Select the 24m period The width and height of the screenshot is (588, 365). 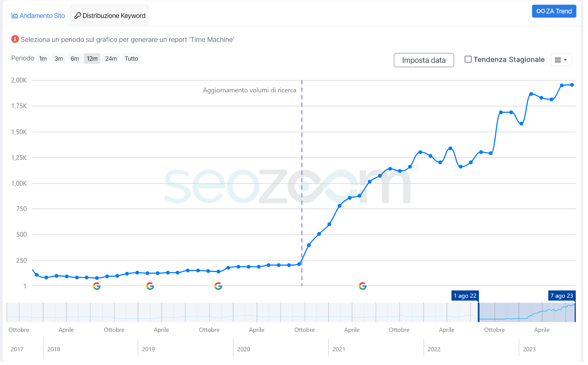click(111, 59)
